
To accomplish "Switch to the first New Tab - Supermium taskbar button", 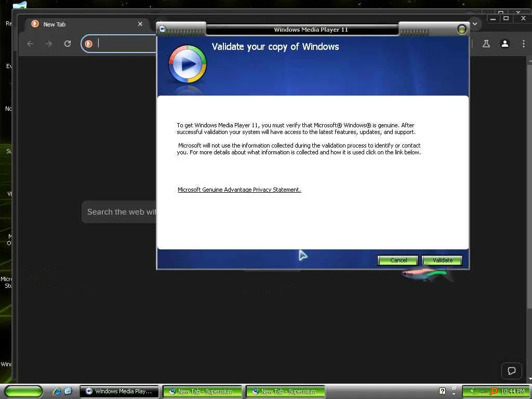I will [202, 391].
